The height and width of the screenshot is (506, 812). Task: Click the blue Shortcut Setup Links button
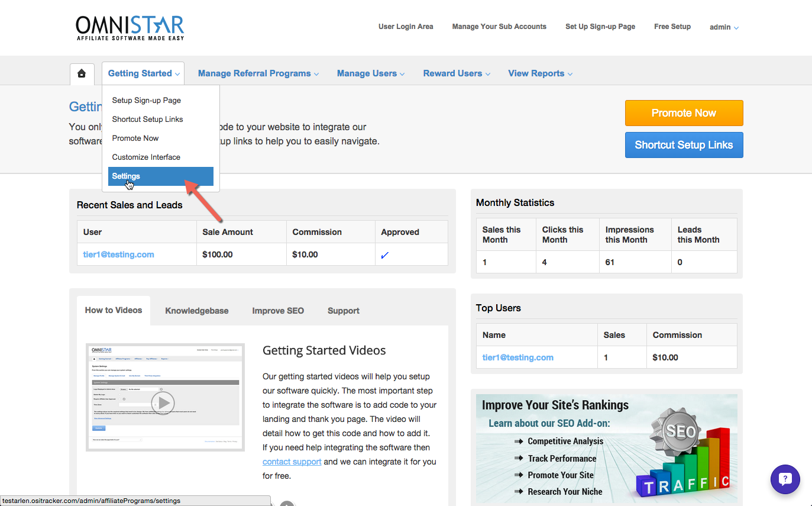pyautogui.click(x=684, y=145)
